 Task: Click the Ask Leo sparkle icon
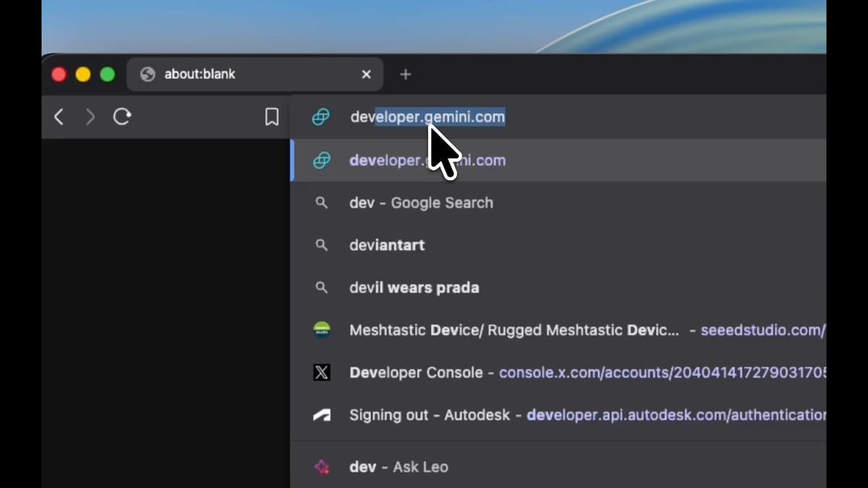coord(321,467)
